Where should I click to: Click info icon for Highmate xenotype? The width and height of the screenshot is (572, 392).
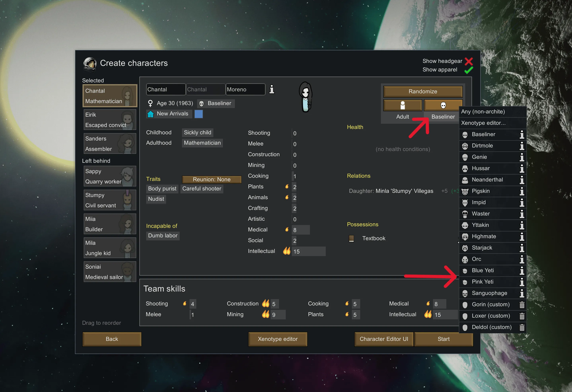[x=522, y=237]
